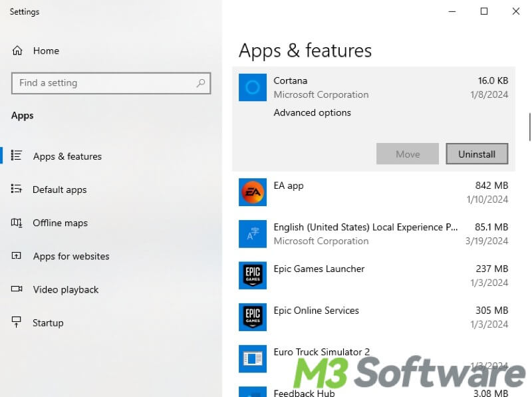Viewport: 532px width, 397px height.
Task: Minimize the Settings window
Action: click(452, 11)
